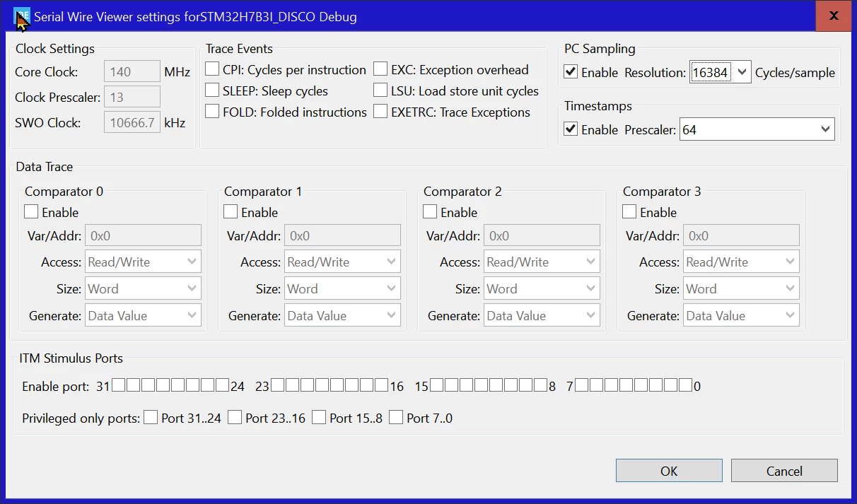857x504 pixels.
Task: Enable Comparator 0 data trace
Action: tap(31, 212)
